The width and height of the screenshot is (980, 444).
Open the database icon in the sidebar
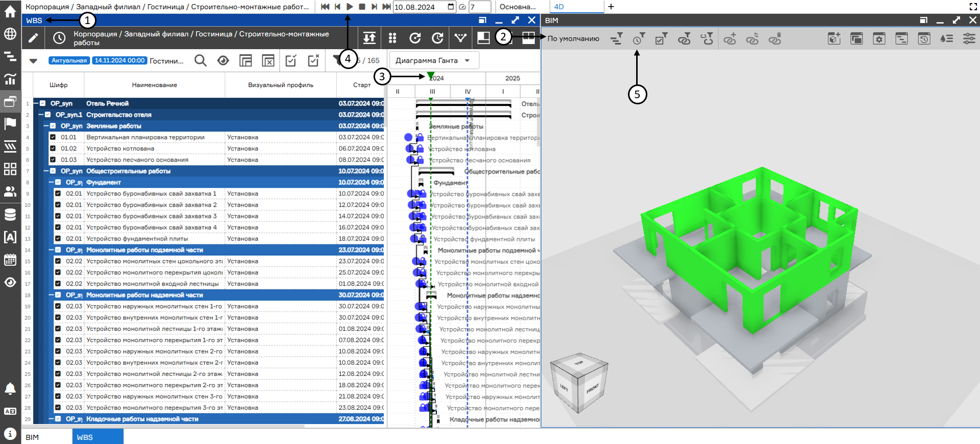(x=10, y=214)
